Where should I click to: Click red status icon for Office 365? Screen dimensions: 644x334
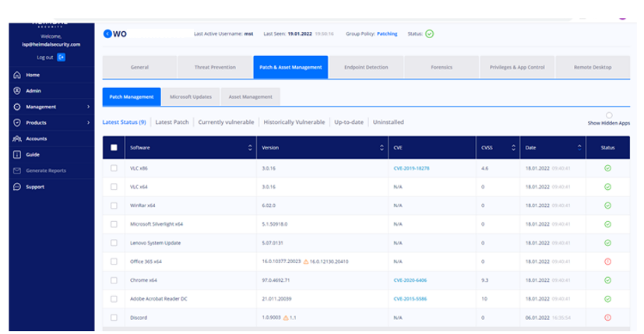pyautogui.click(x=608, y=262)
